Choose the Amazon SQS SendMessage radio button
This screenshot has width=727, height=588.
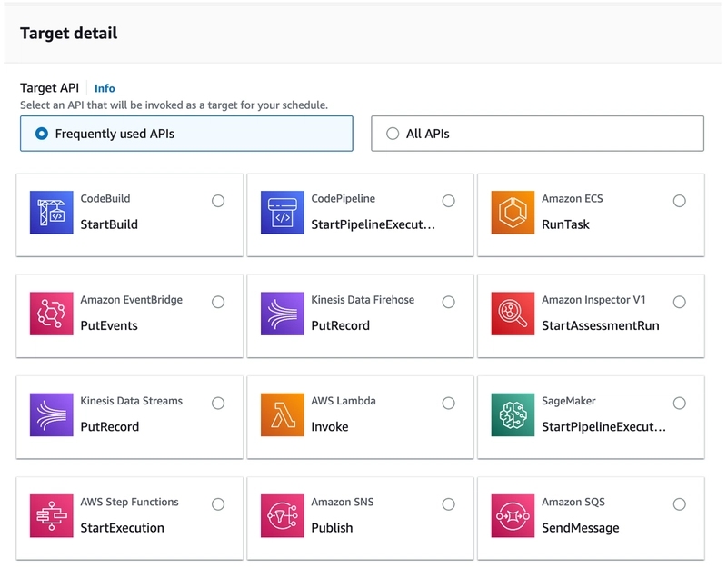tap(679, 504)
